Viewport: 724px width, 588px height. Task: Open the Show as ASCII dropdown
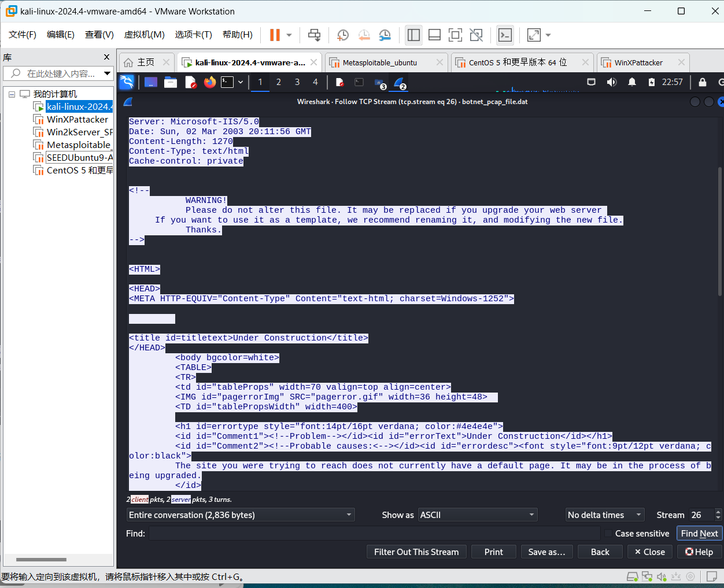pos(478,515)
